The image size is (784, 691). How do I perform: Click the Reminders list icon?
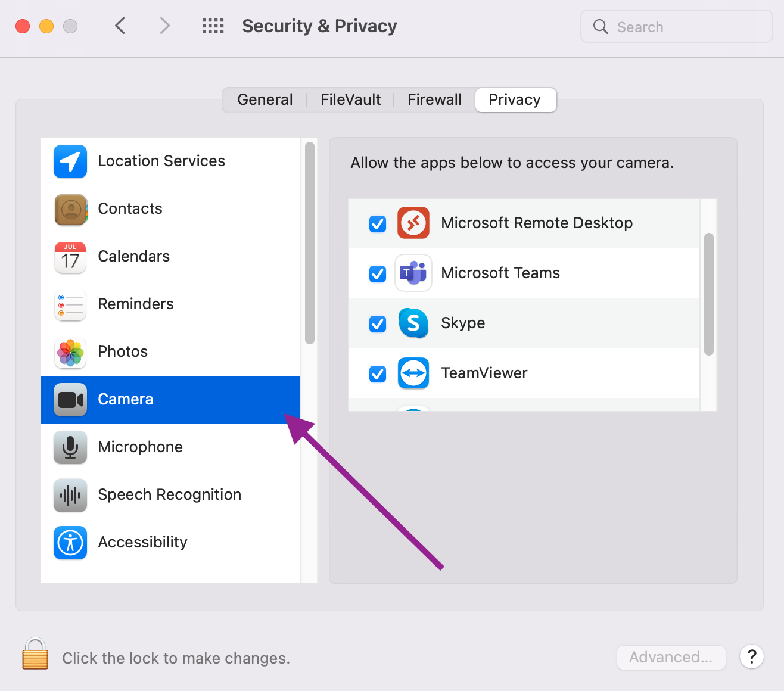[x=70, y=305]
